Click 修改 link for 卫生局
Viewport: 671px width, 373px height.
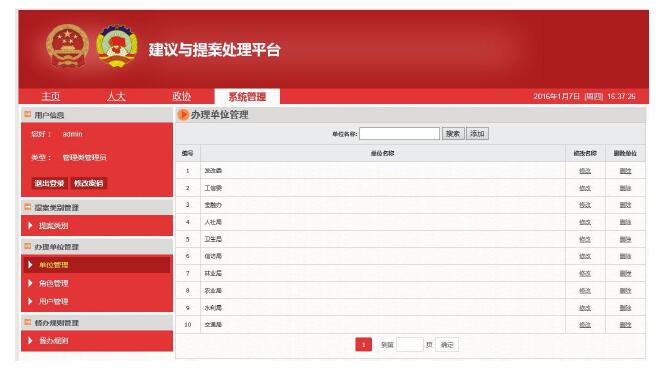coord(585,239)
